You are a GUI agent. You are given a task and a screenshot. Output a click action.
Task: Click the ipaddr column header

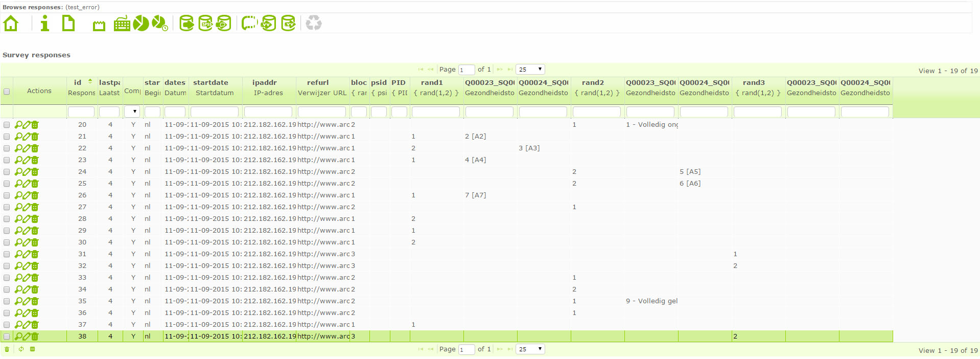tap(264, 82)
